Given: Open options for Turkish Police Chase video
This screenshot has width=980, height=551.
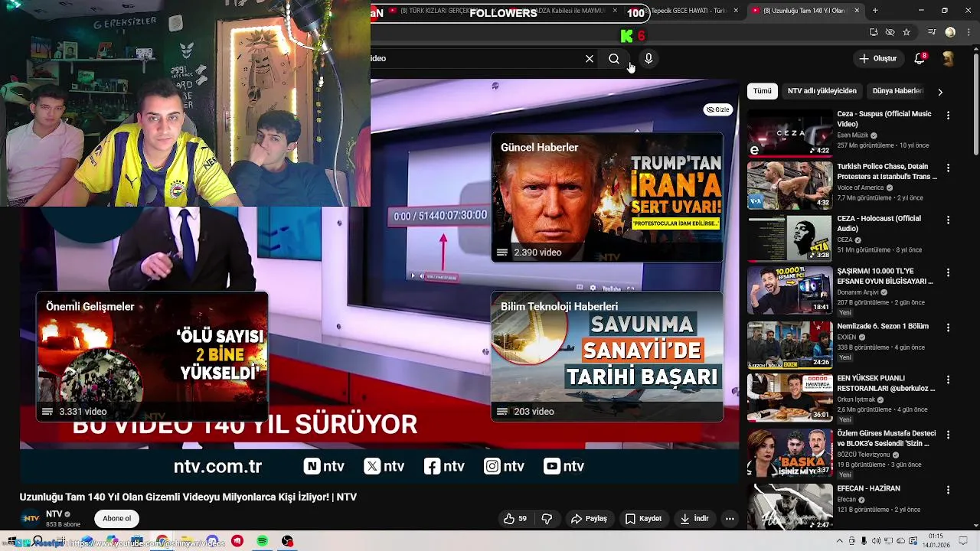Looking at the screenshot, I should (948, 168).
